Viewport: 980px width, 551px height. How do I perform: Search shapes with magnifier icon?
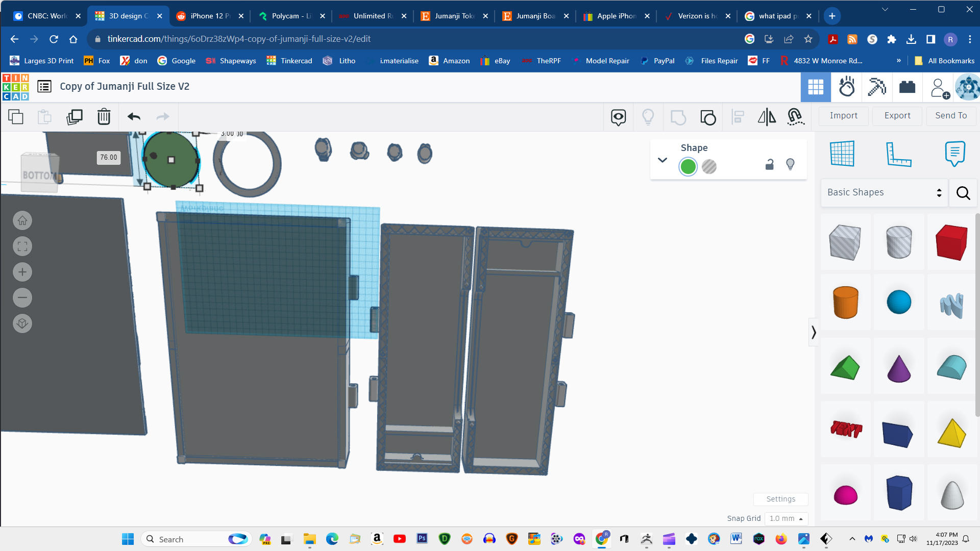tap(963, 193)
